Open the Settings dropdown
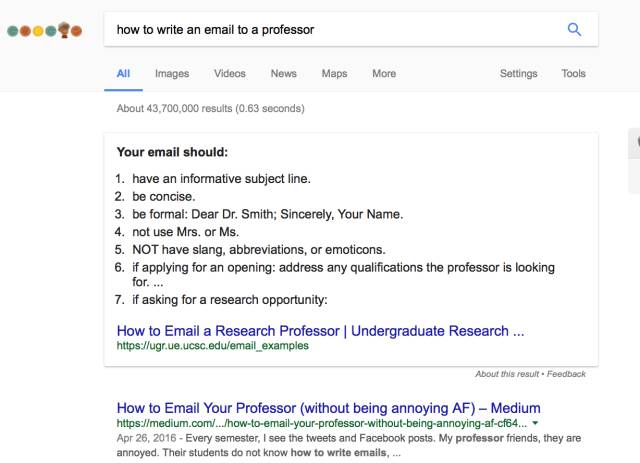The image size is (640, 463). pos(518,73)
